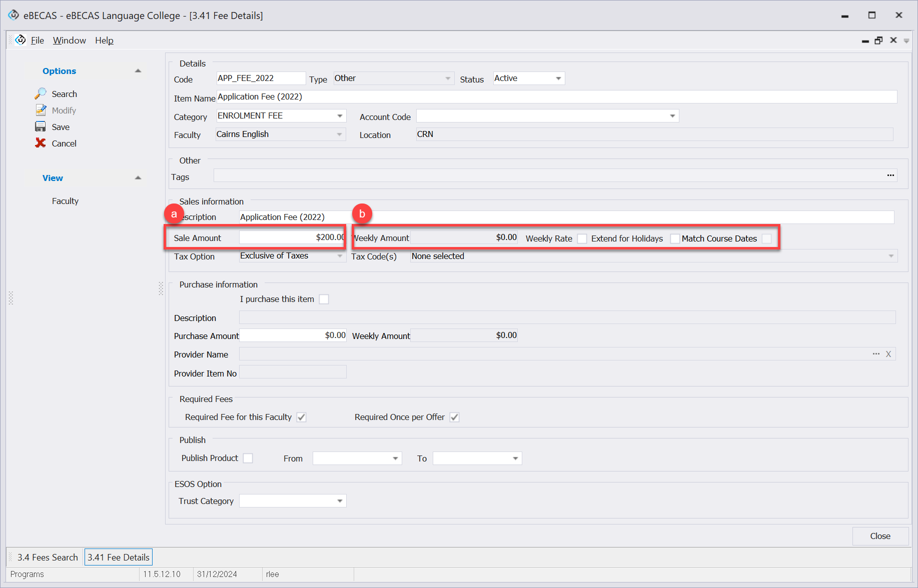This screenshot has width=918, height=588.
Task: Open Provider Name ellipsis lookup
Action: 876,354
